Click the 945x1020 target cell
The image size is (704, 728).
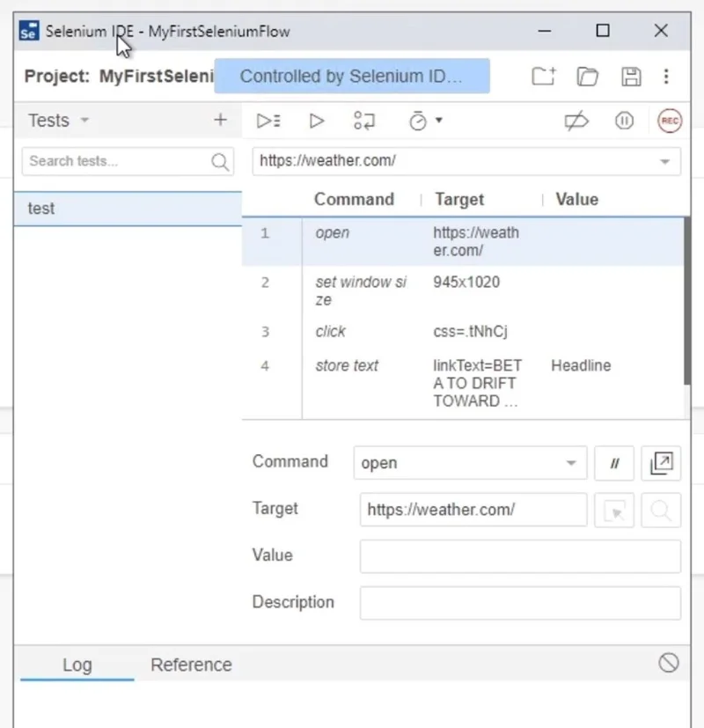click(466, 283)
